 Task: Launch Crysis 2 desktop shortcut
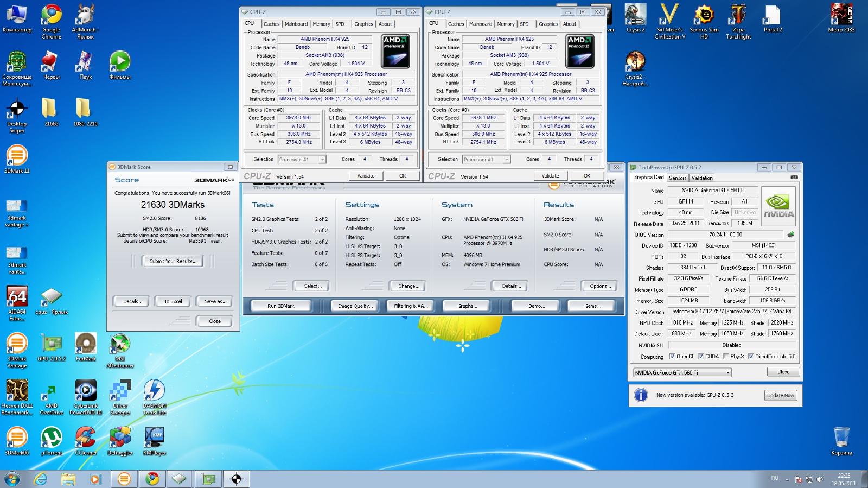[635, 18]
